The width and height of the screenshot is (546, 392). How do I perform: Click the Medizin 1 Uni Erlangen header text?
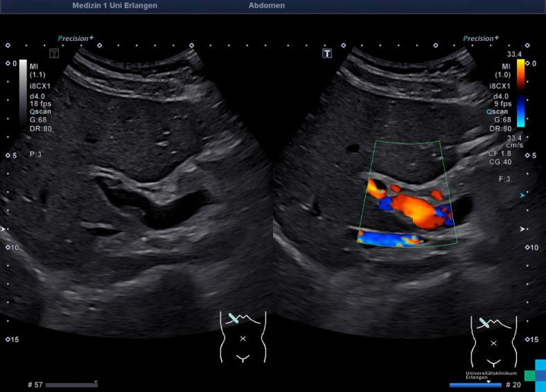click(114, 6)
